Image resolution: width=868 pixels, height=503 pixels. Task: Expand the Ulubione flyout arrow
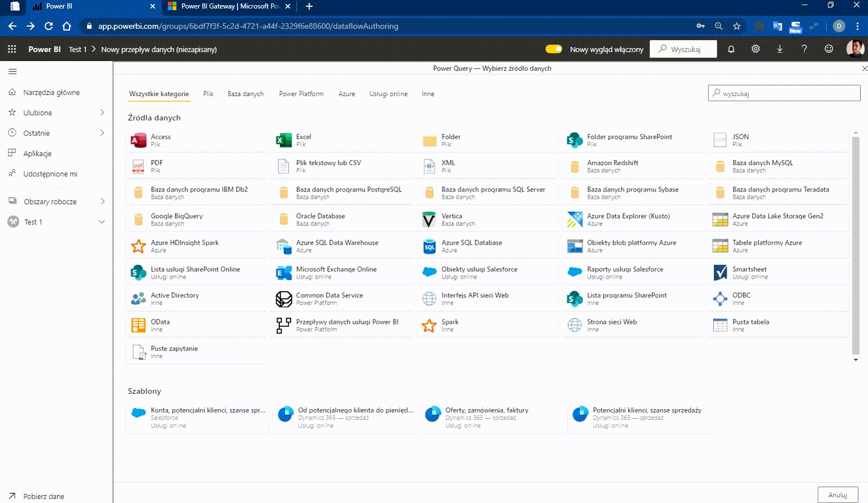102,112
